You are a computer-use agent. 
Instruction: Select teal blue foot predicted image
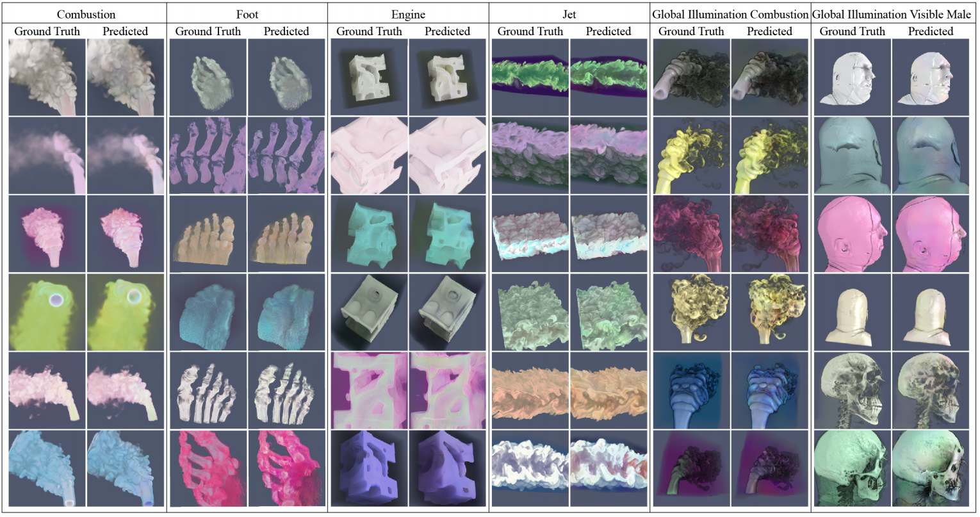[x=286, y=312]
